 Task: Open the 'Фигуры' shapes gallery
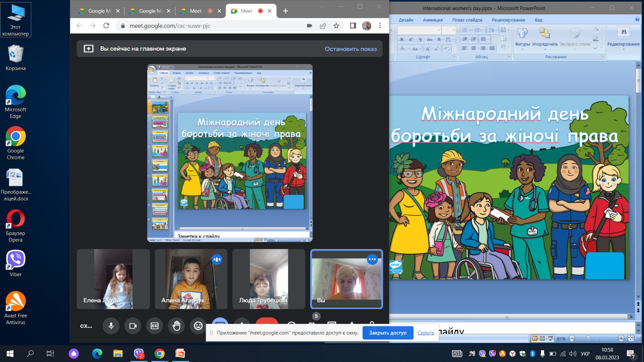522,38
